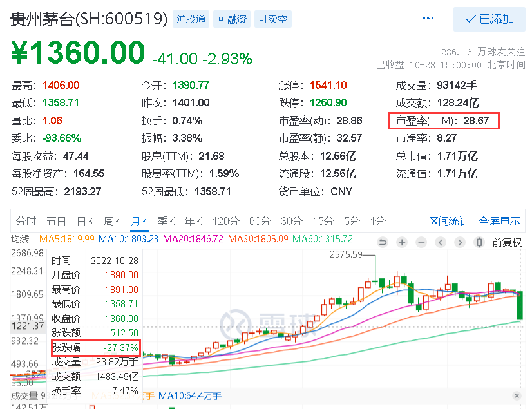Zoom out chart with minus icon
Viewport: 532px width, 409px height.
click(x=421, y=242)
